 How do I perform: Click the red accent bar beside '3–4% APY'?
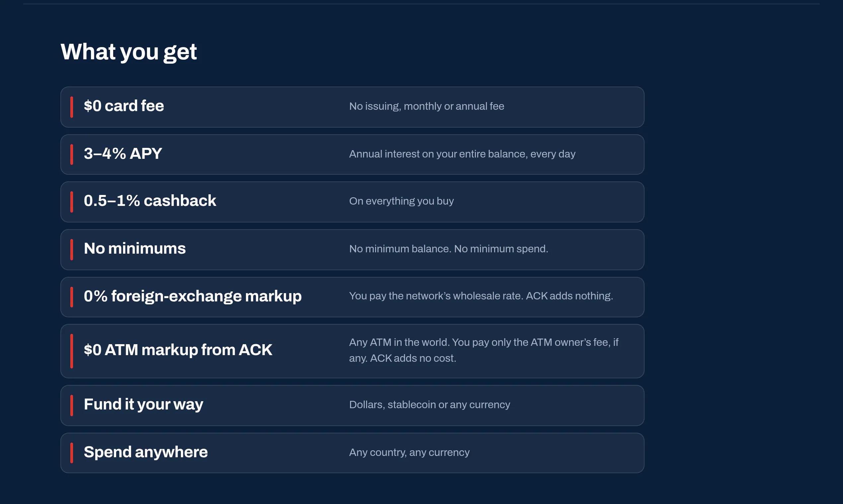[x=72, y=155]
